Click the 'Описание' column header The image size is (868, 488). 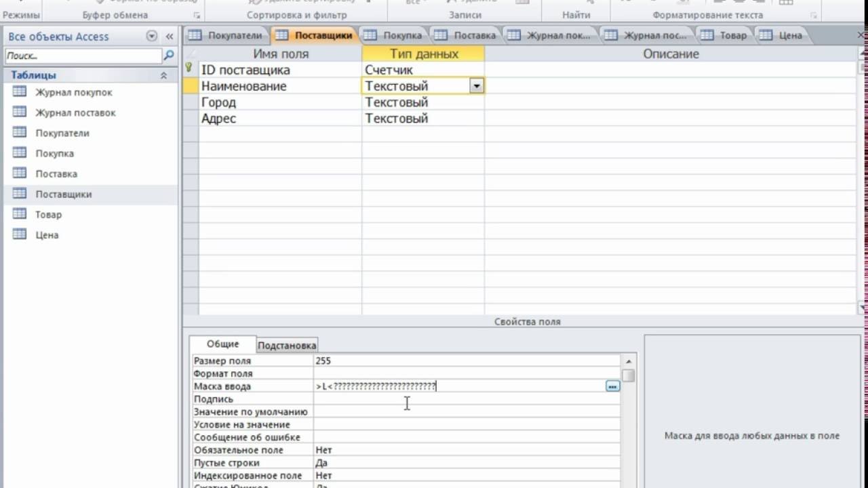point(671,54)
